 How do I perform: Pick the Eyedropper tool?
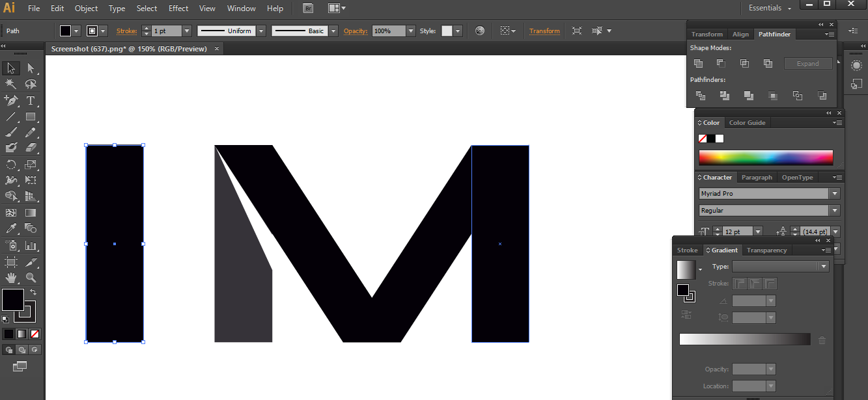point(10,229)
